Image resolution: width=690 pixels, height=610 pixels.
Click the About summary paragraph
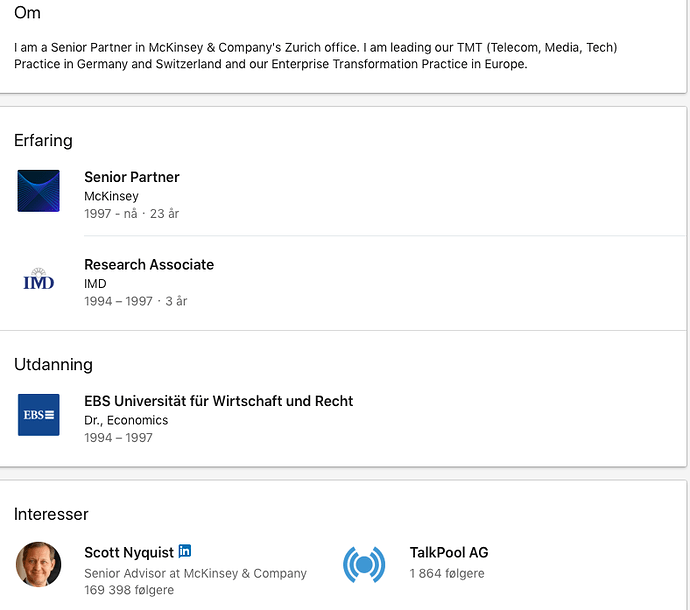click(316, 55)
